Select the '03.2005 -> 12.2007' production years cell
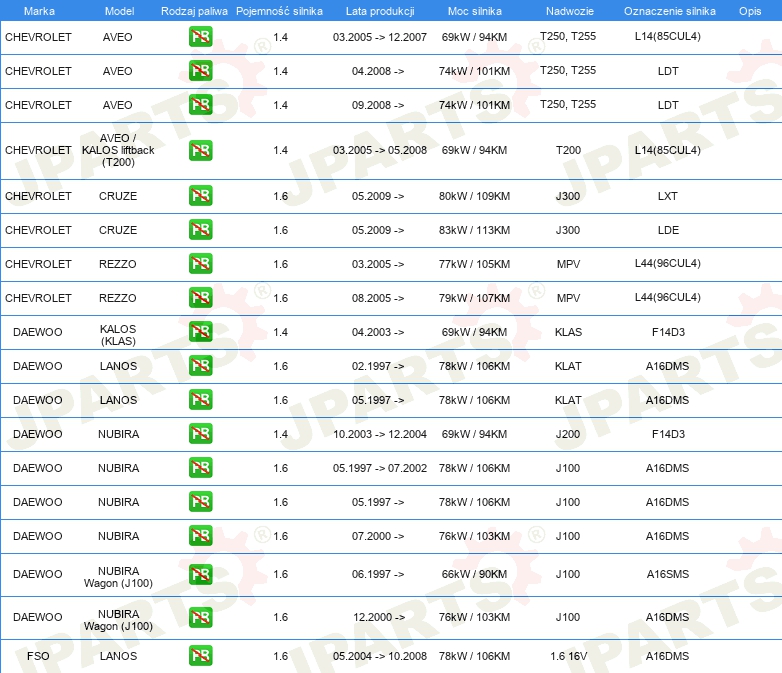782x673 pixels. point(380,37)
